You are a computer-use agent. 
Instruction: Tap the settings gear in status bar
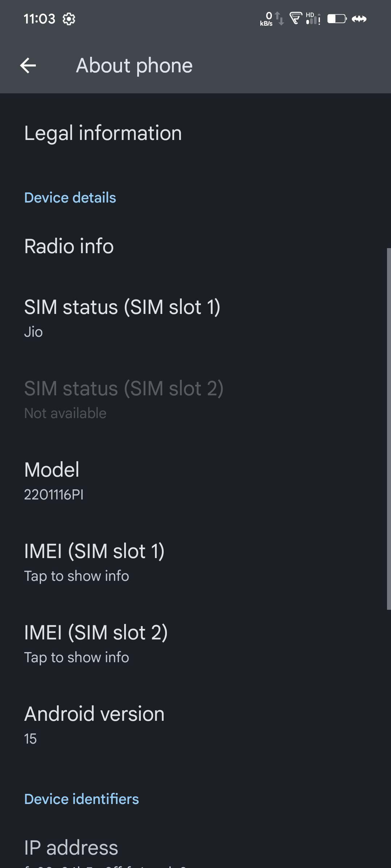pos(69,19)
